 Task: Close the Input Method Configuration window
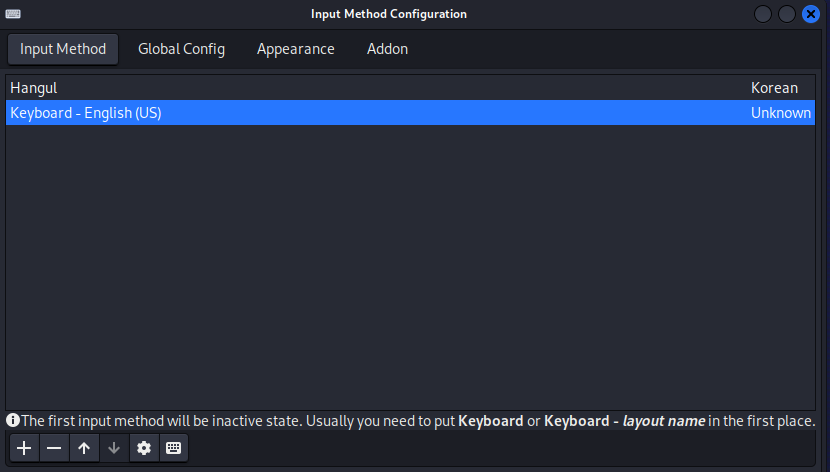[810, 14]
